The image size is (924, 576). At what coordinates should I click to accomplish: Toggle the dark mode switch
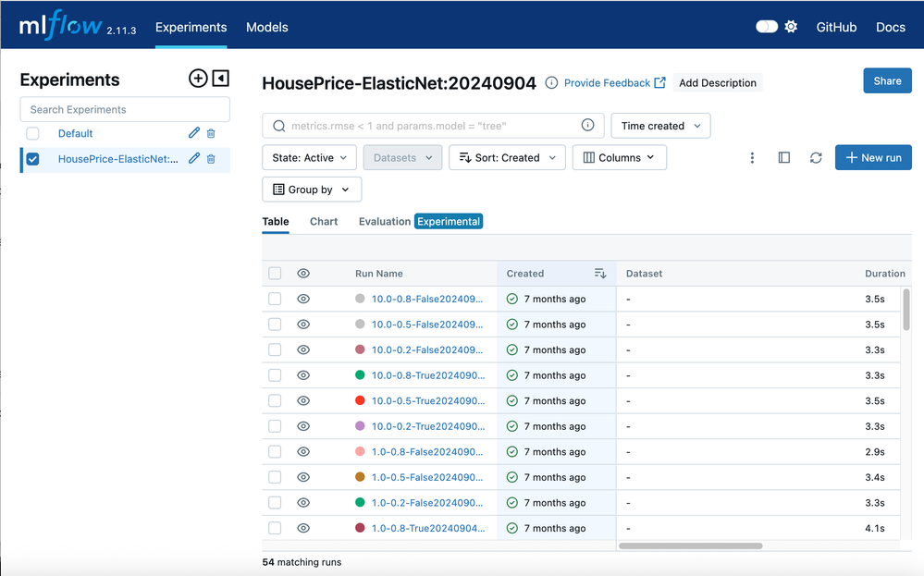[767, 27]
